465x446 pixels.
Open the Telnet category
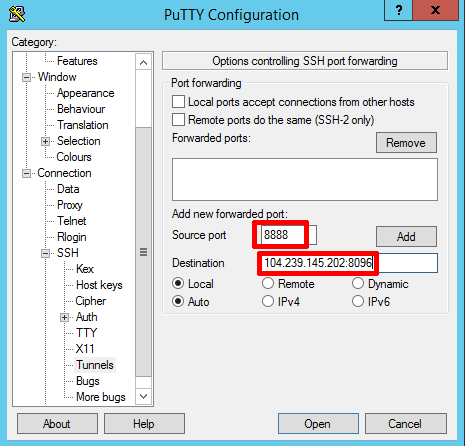[72, 221]
